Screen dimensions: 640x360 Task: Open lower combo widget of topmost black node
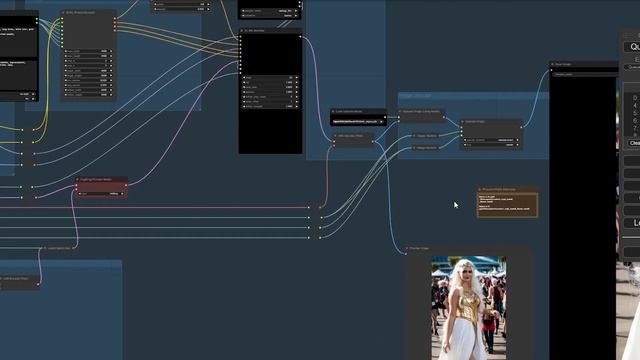[x=271, y=16]
